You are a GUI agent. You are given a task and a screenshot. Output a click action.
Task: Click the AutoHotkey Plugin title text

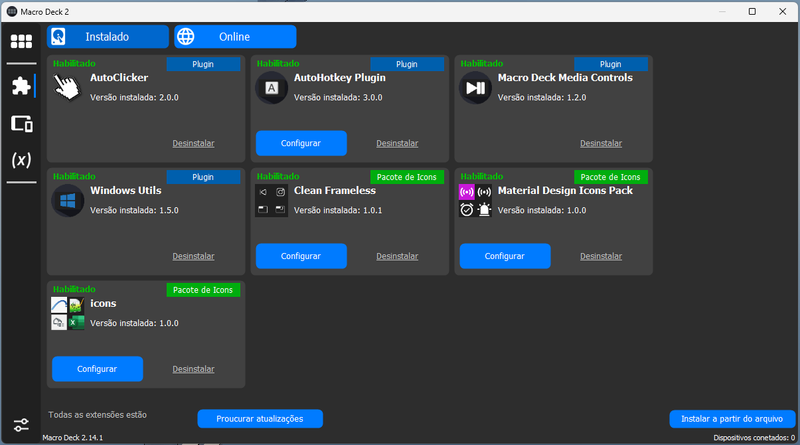(340, 78)
